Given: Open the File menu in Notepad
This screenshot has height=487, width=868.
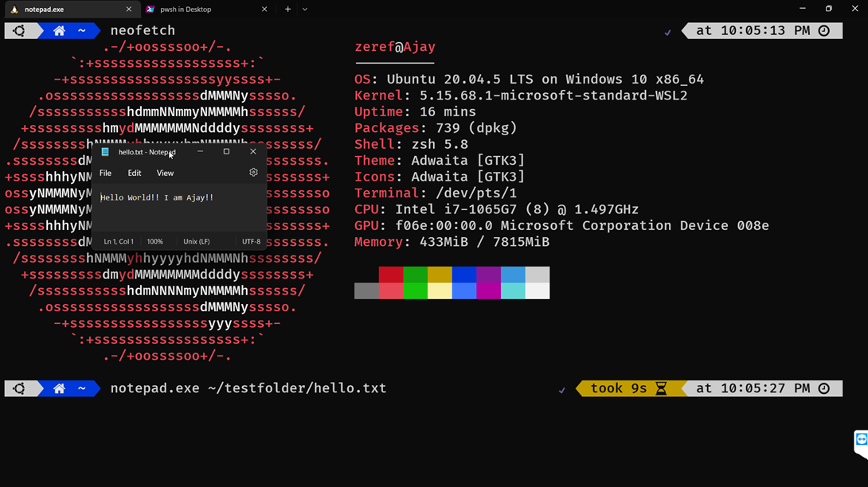Looking at the screenshot, I should coord(104,172).
